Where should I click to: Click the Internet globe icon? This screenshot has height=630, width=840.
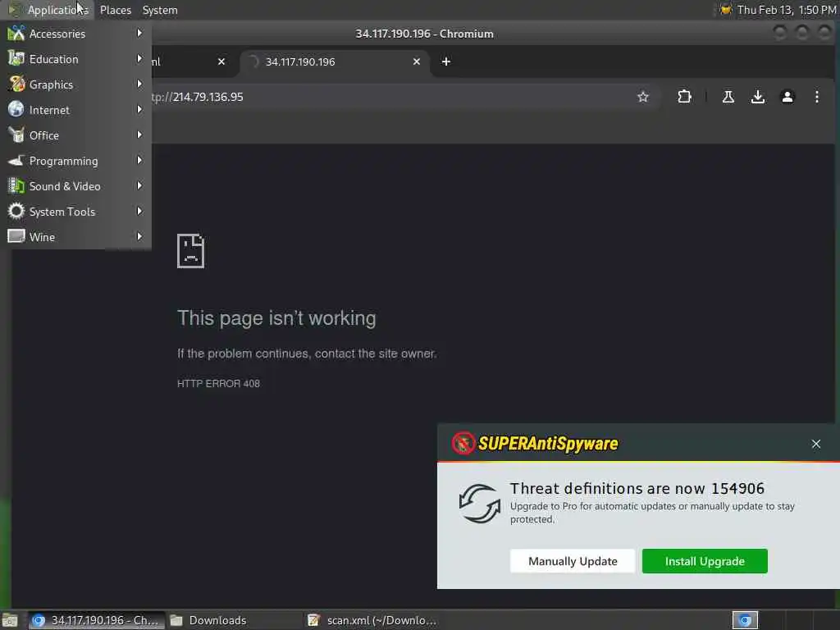point(16,109)
